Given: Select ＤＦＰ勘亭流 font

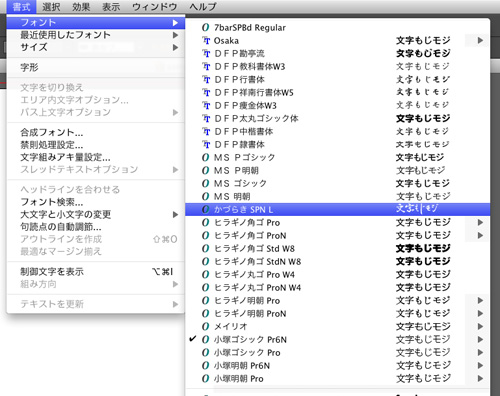Looking at the screenshot, I should 337,53.
